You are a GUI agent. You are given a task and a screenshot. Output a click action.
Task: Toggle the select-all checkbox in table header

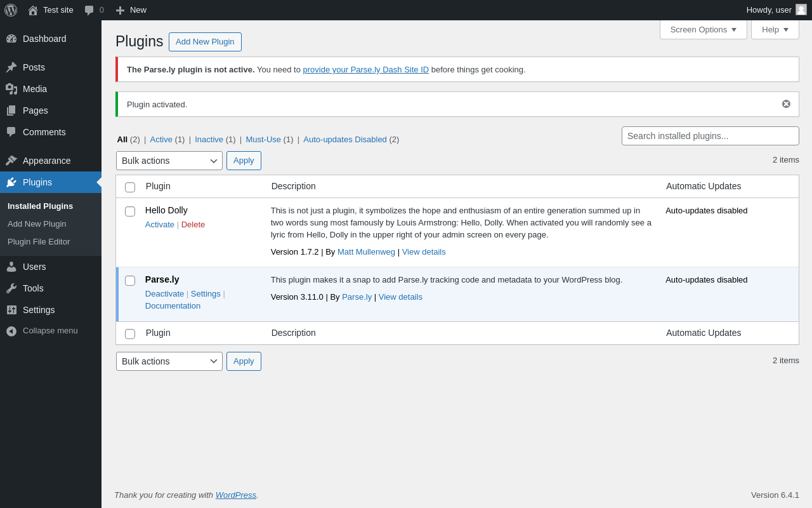click(x=130, y=187)
